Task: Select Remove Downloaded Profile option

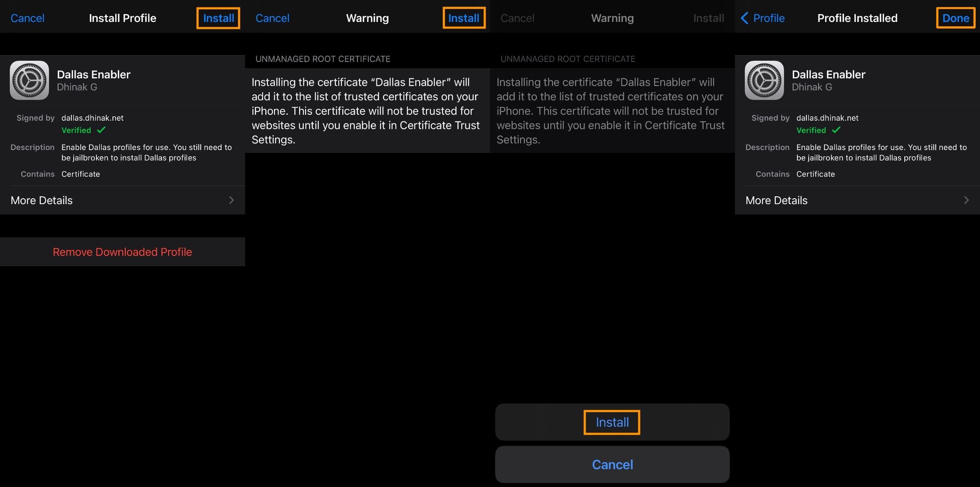Action: [x=122, y=252]
